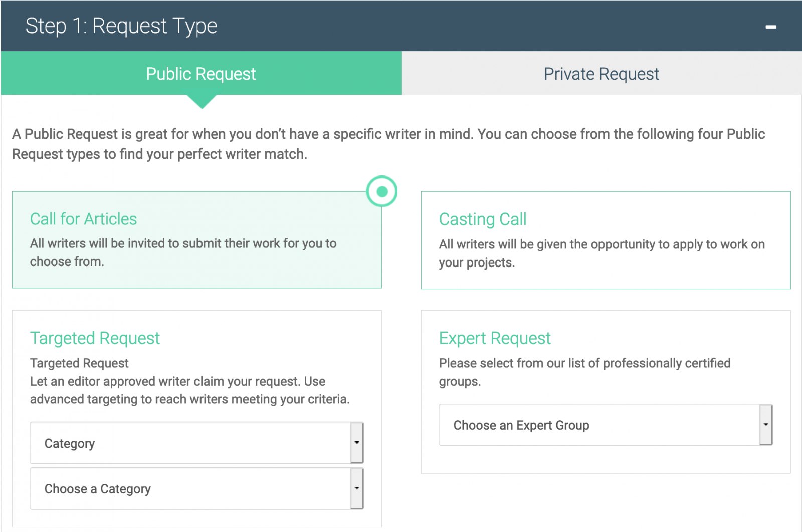Open the Category dropdown
The height and width of the screenshot is (532, 802).
point(196,443)
